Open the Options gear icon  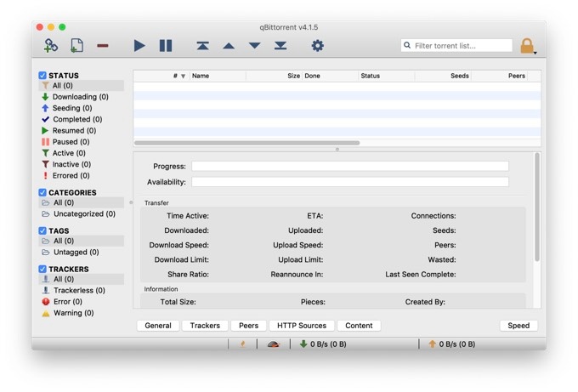[317, 46]
